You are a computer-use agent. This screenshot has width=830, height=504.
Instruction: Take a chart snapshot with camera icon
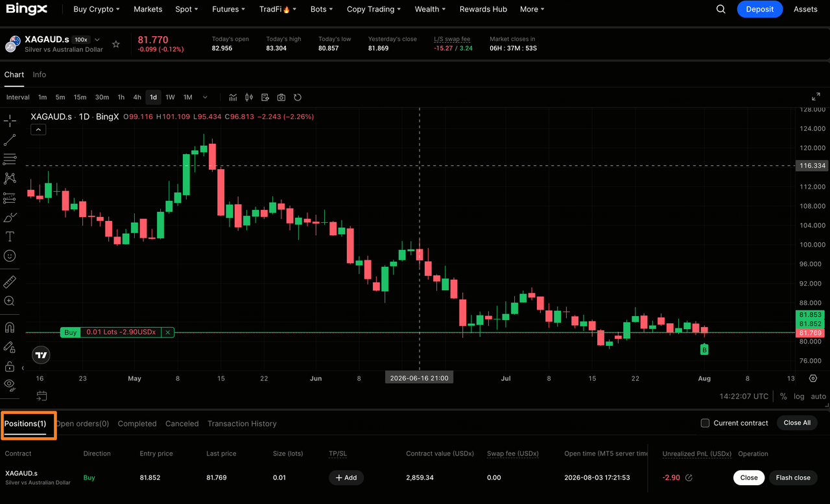click(x=281, y=97)
